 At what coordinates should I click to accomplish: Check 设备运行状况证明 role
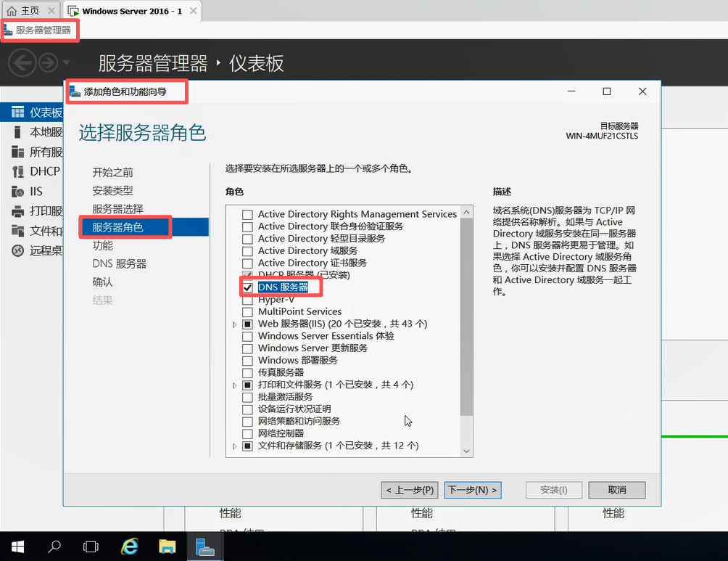coord(247,409)
